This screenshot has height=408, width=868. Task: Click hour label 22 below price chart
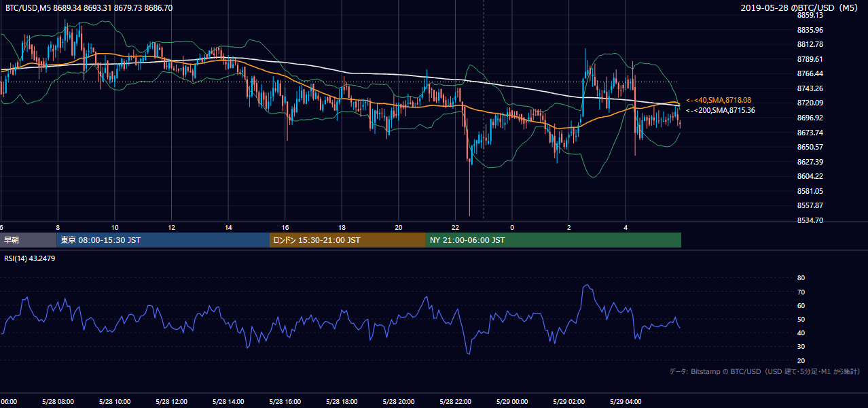tap(455, 227)
